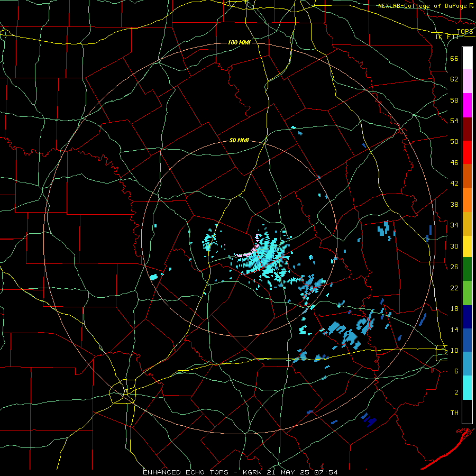Click the "42" legend value
The width and height of the screenshot is (476, 476).
click(454, 184)
